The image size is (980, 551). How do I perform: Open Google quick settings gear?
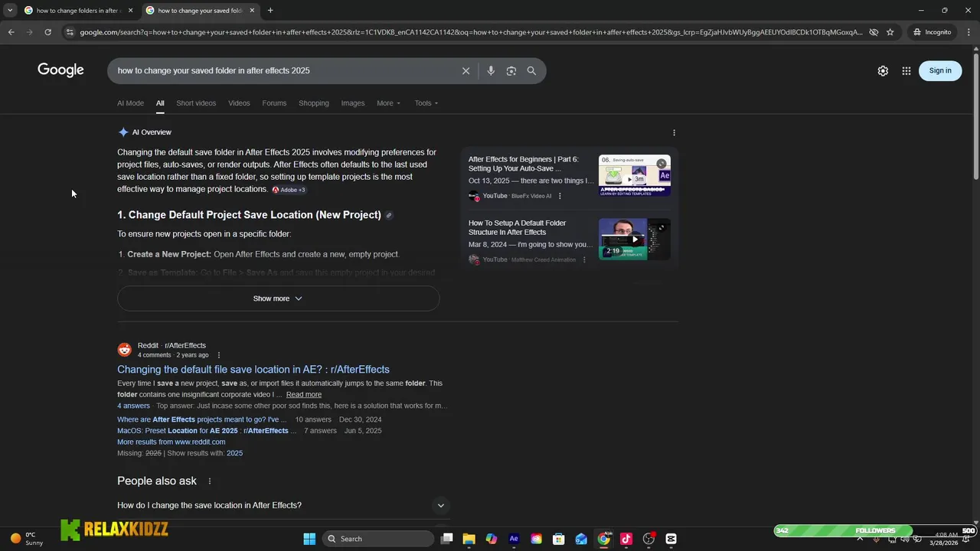click(883, 70)
